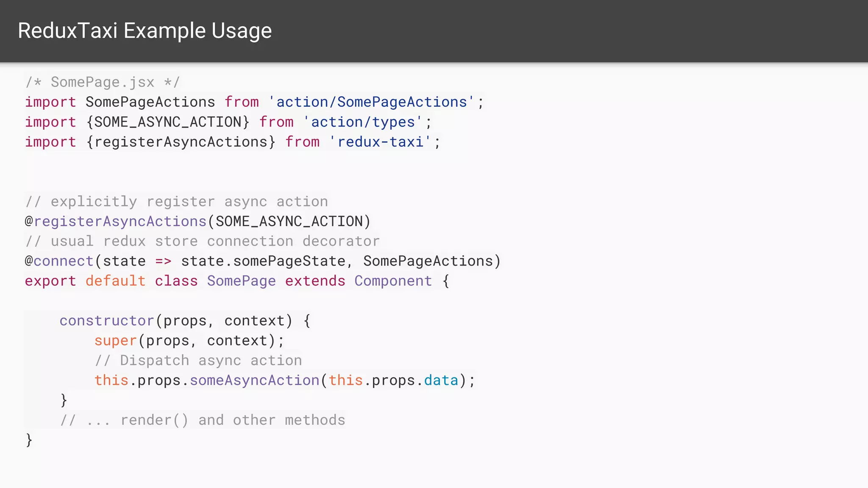The image size is (868, 488).
Task: Click the string 'action/types'
Action: coord(363,122)
